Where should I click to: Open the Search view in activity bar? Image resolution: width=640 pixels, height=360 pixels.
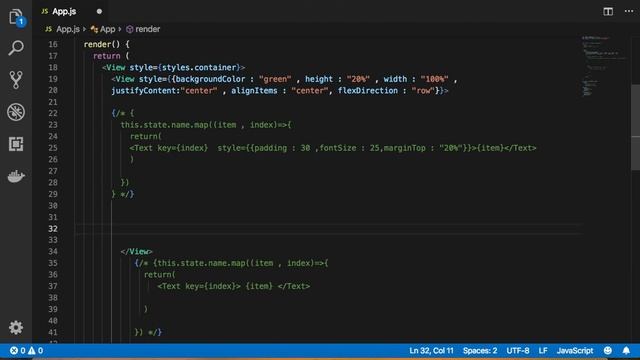point(16,48)
